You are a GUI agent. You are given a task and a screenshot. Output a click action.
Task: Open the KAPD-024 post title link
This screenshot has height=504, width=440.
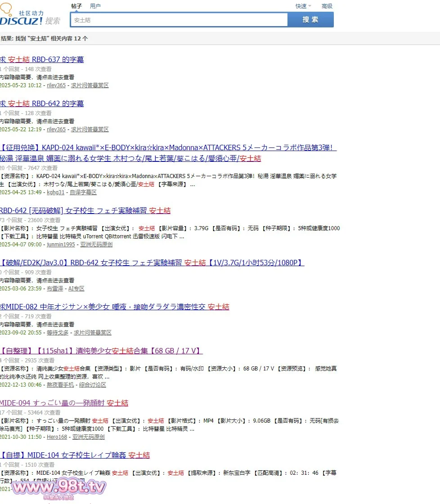[x=168, y=148]
